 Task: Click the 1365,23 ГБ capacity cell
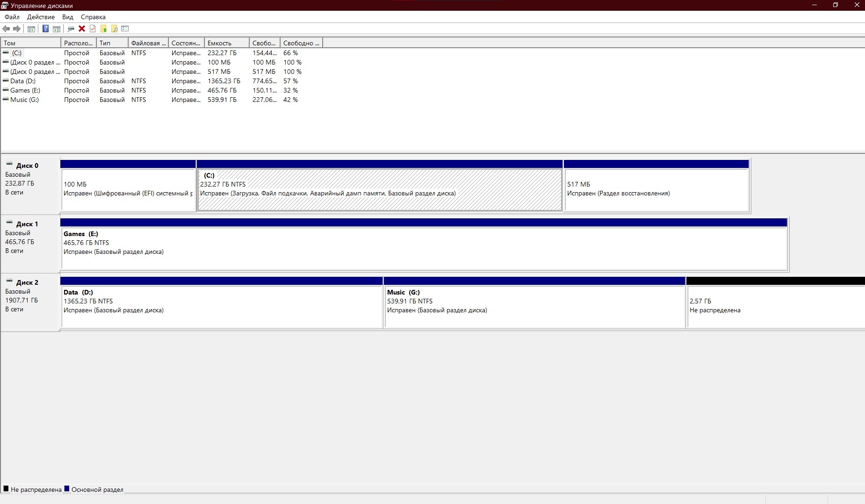coord(224,81)
